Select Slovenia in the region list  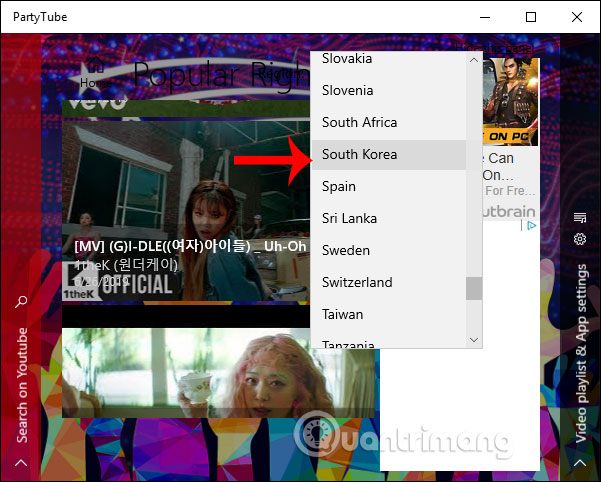pos(389,90)
